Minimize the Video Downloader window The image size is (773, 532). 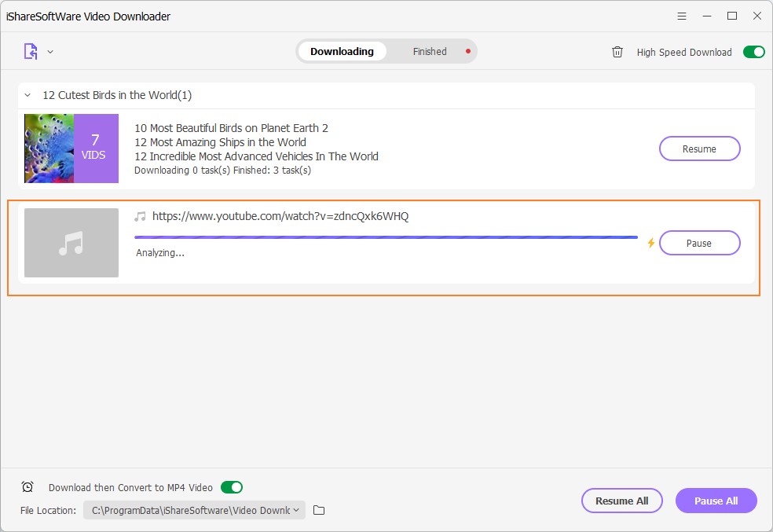pyautogui.click(x=707, y=17)
